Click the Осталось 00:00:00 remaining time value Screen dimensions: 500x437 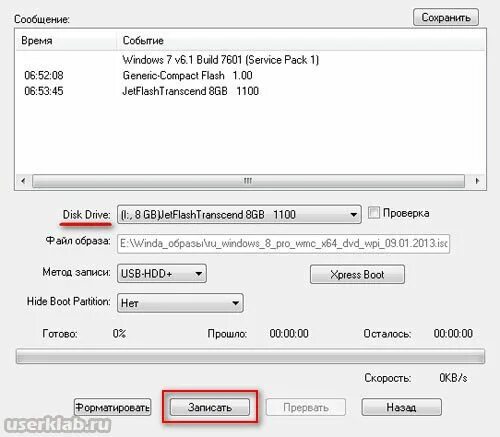coord(453,333)
